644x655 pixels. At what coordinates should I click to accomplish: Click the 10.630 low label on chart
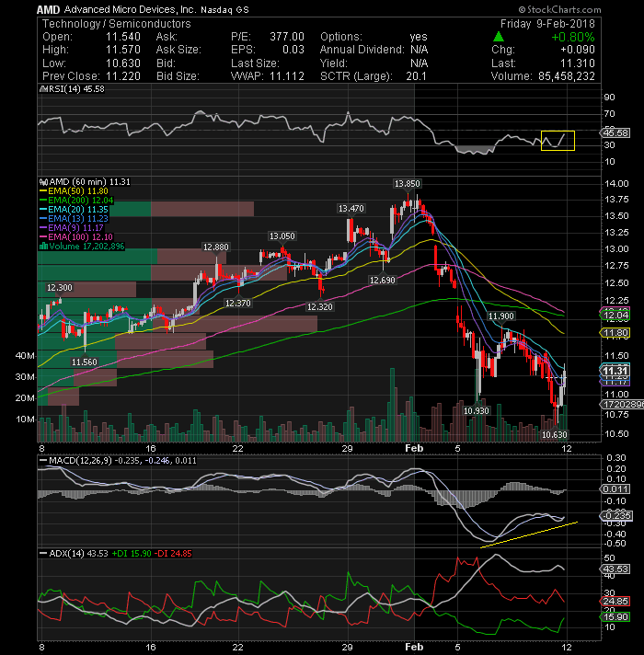click(x=554, y=434)
